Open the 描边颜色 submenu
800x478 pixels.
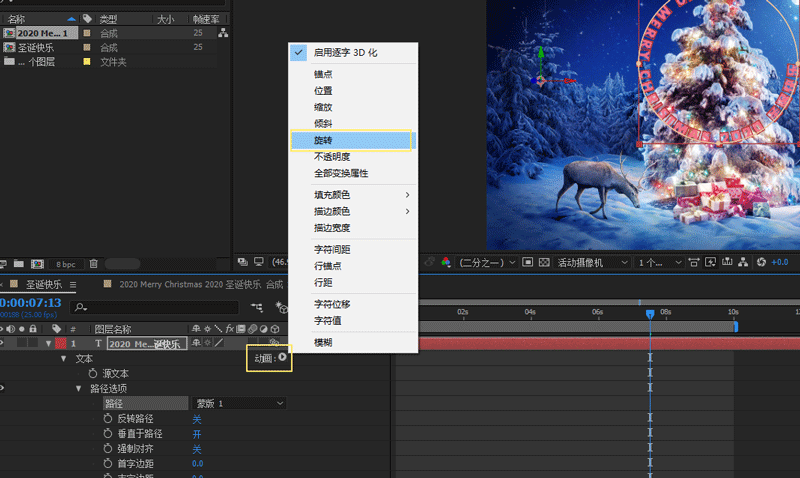353,211
